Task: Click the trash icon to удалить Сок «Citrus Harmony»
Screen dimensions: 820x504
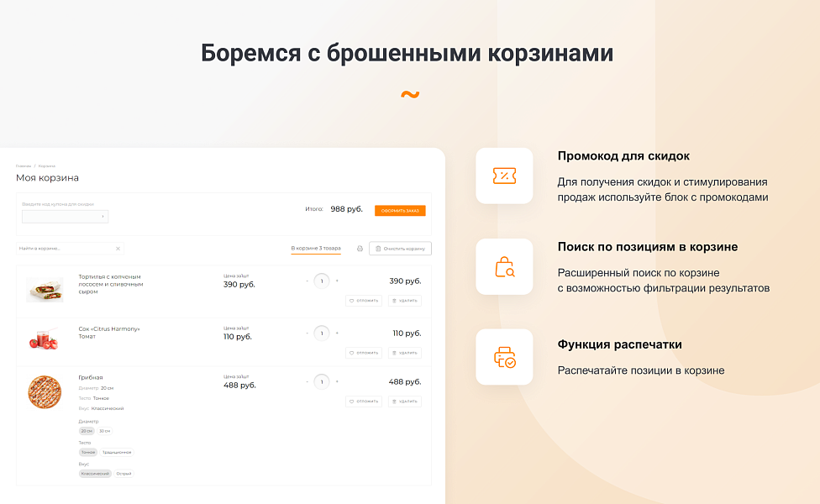Action: coord(395,353)
